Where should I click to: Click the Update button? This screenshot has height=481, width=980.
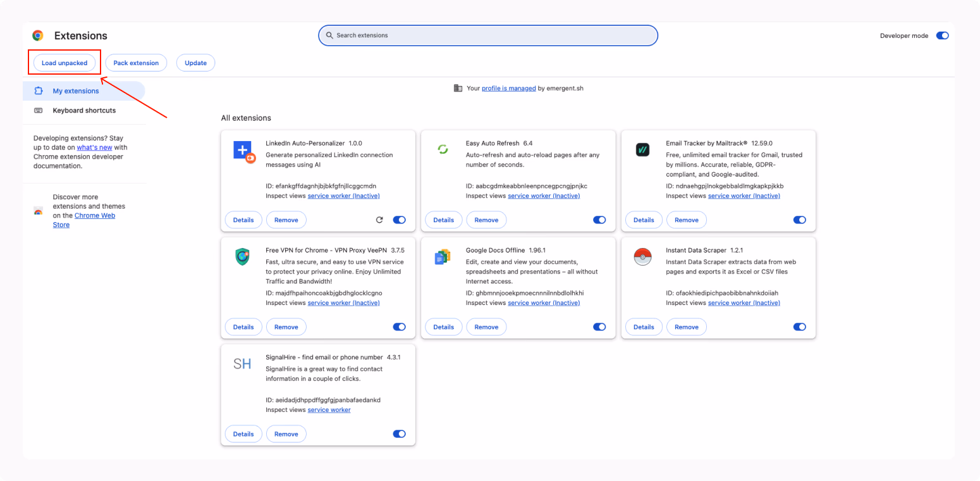tap(196, 63)
